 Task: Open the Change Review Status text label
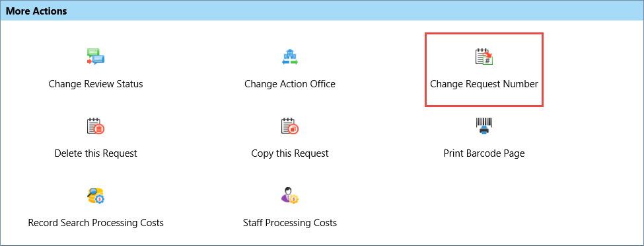pos(96,84)
